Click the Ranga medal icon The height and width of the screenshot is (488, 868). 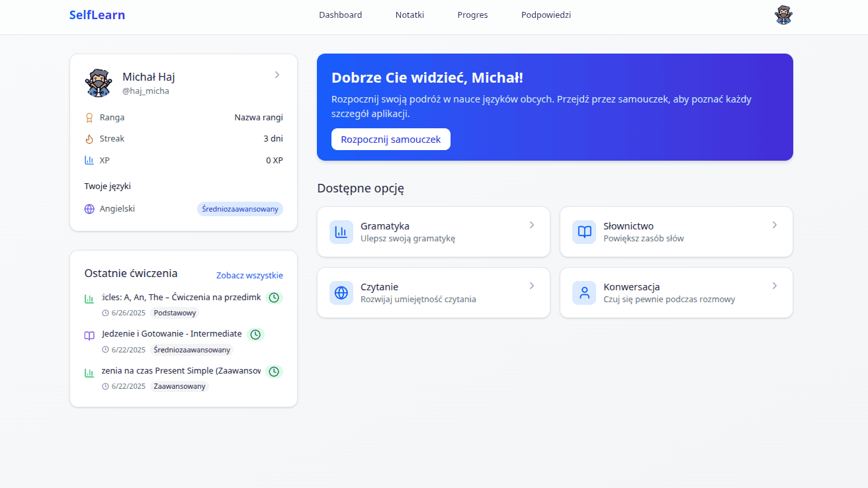pos(88,117)
